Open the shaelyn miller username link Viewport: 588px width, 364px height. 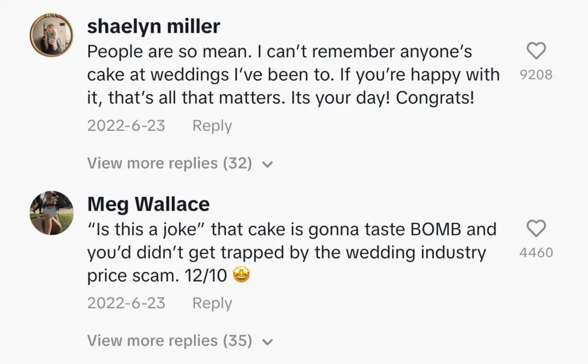(153, 26)
